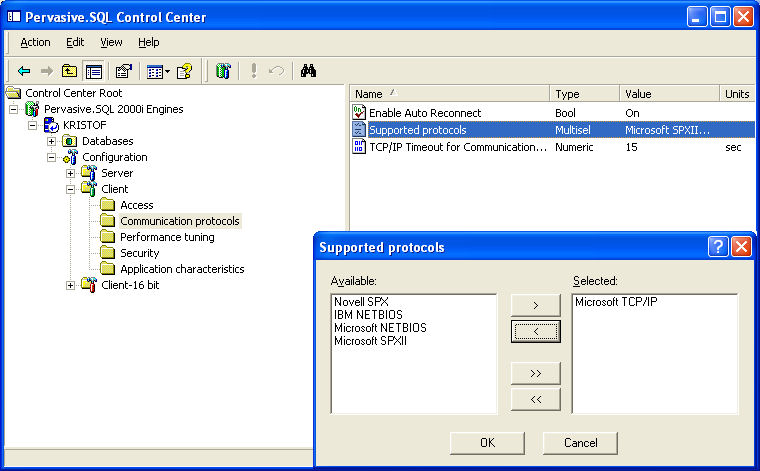Image resolution: width=760 pixels, height=471 pixels.
Task: Expand the Server tree node
Action: point(70,173)
